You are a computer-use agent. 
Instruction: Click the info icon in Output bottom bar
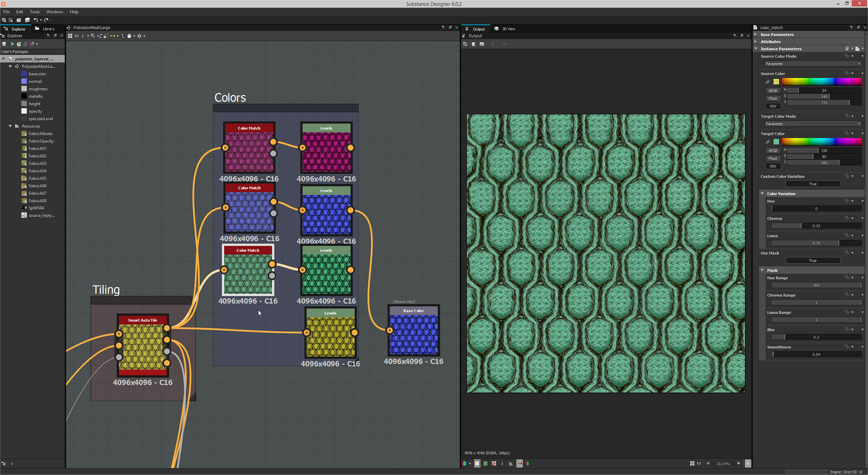point(502,464)
